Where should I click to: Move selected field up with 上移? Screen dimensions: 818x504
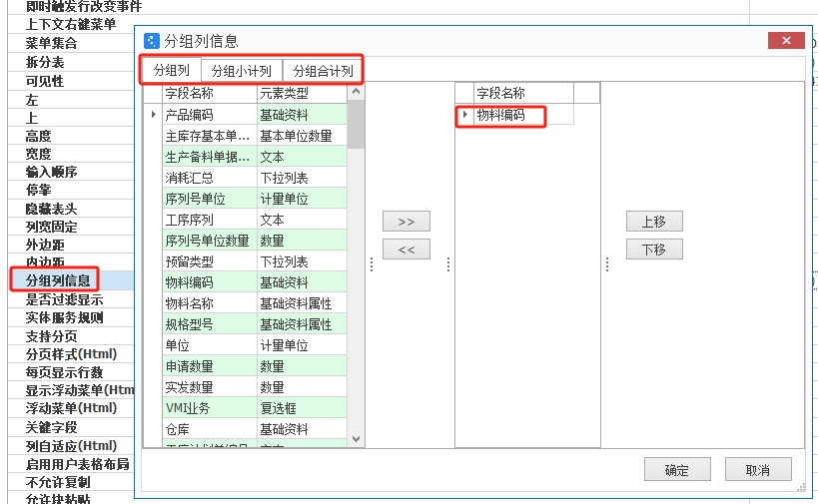(x=654, y=221)
